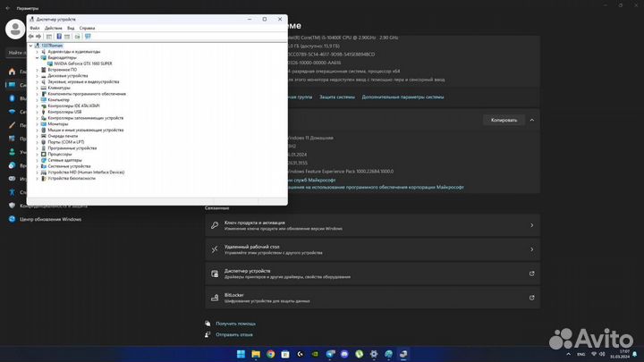Screen dimensions: 644x362
Task: Select NVIDIA GeForce GTX 1660 SUPER device
Action: tap(83, 63)
